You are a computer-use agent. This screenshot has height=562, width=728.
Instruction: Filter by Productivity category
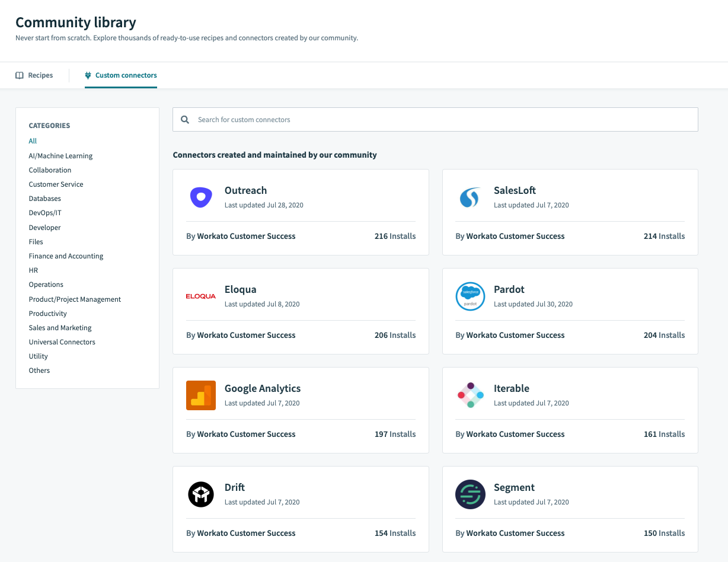(48, 314)
